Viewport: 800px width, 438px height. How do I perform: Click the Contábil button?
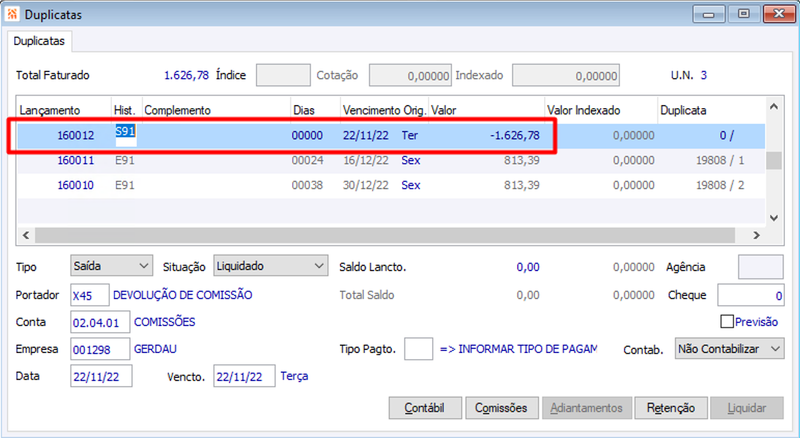425,408
